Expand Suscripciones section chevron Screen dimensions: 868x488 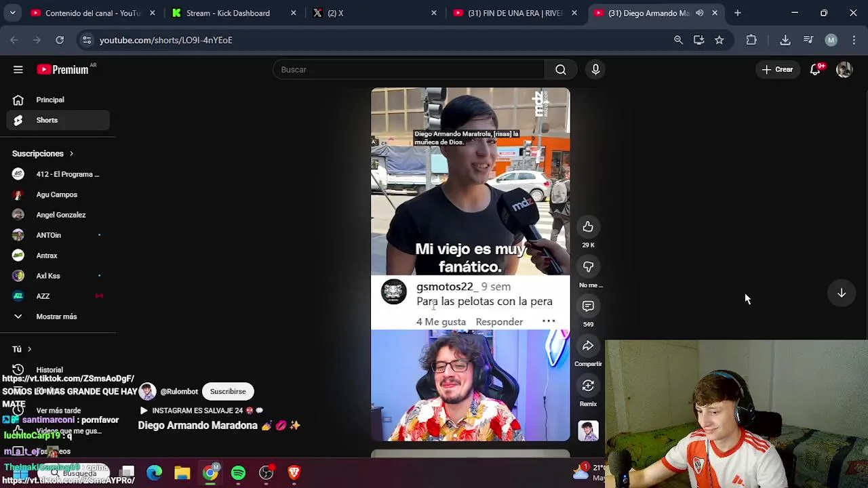pos(71,154)
